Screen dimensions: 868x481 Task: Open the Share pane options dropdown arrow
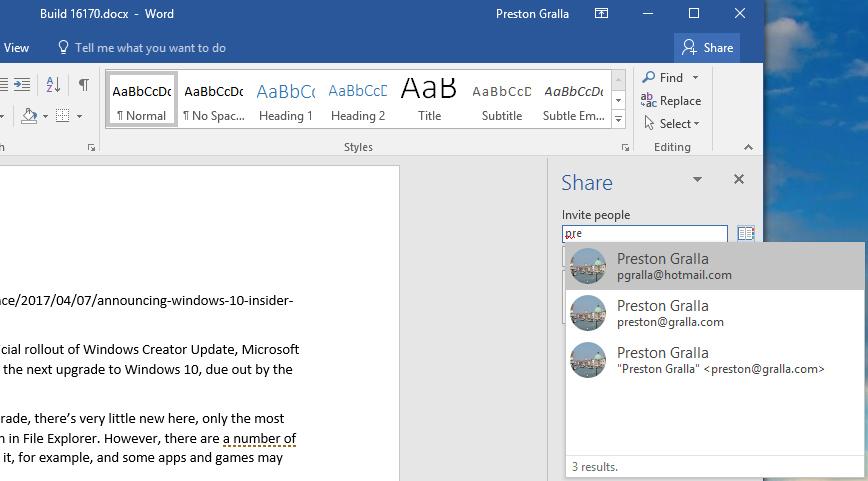[x=698, y=179]
